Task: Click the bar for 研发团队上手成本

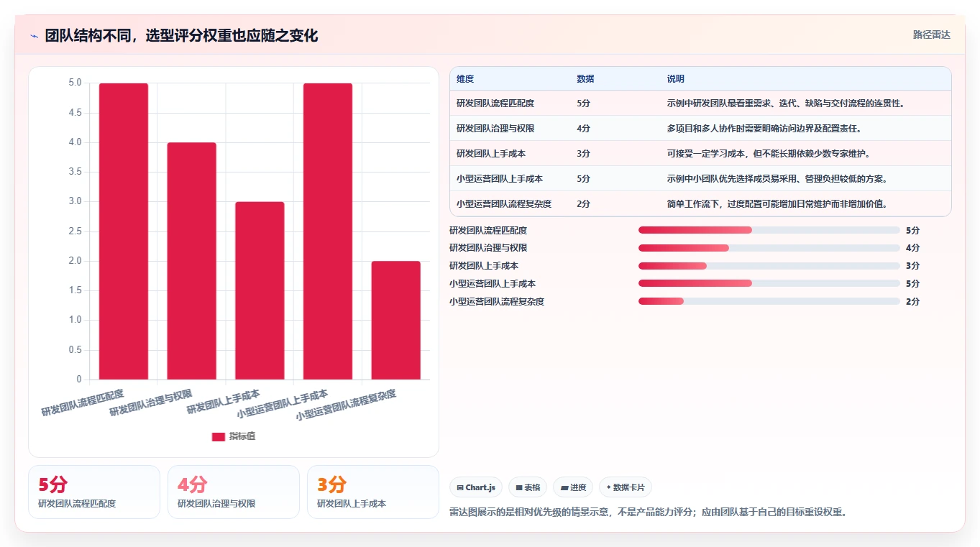Action: point(260,290)
